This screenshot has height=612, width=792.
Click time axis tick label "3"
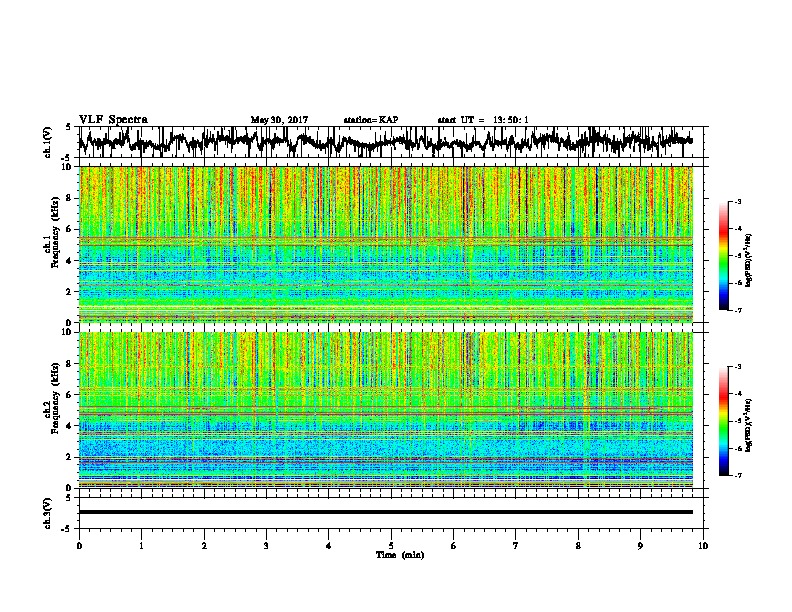pyautogui.click(x=266, y=546)
